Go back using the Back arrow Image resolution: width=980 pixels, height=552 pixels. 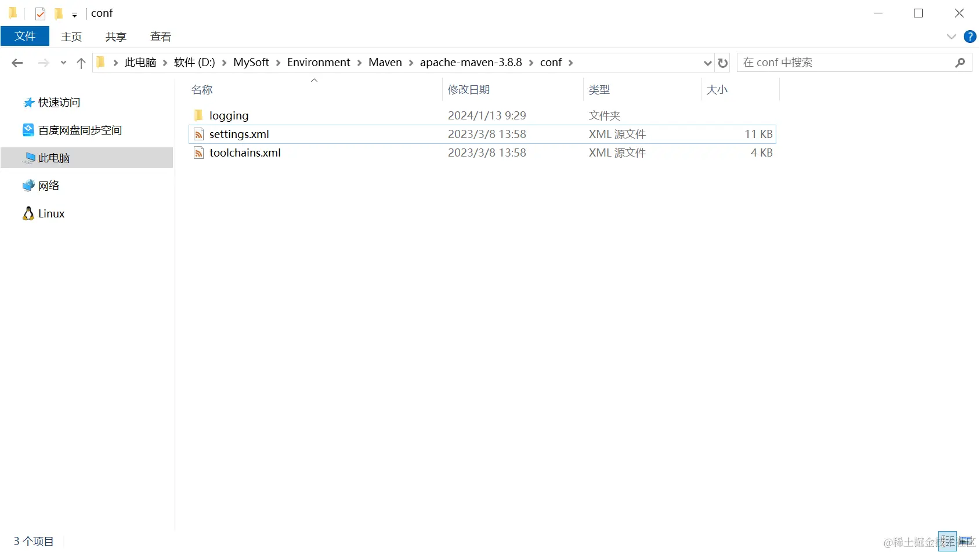[17, 63]
